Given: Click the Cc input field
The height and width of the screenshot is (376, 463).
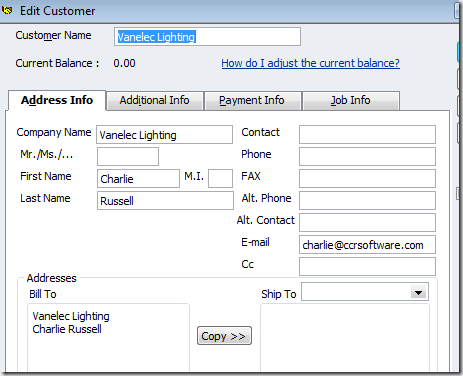Looking at the screenshot, I should [367, 266].
